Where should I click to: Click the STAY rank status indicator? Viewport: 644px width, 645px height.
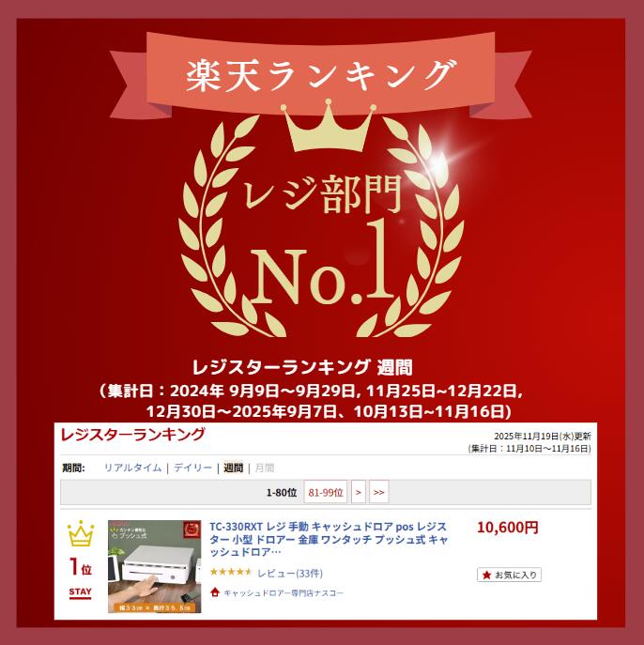click(x=80, y=592)
